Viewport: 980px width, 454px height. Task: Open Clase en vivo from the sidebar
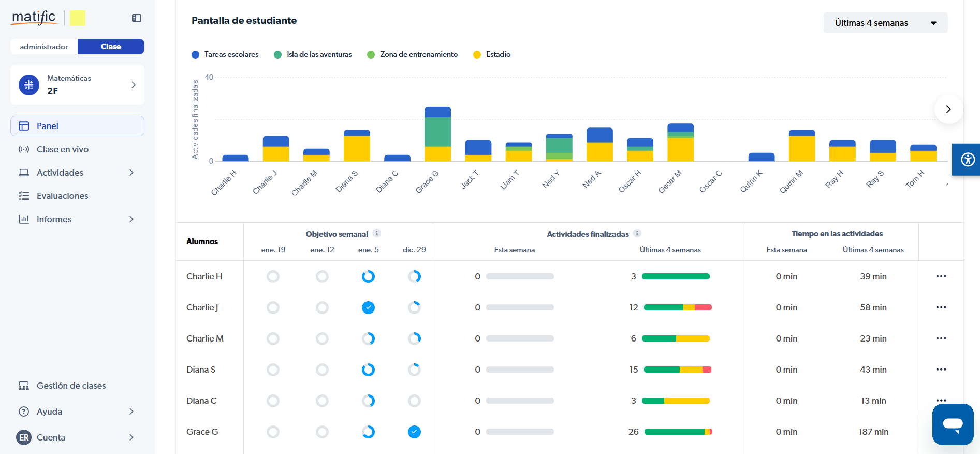(x=63, y=149)
